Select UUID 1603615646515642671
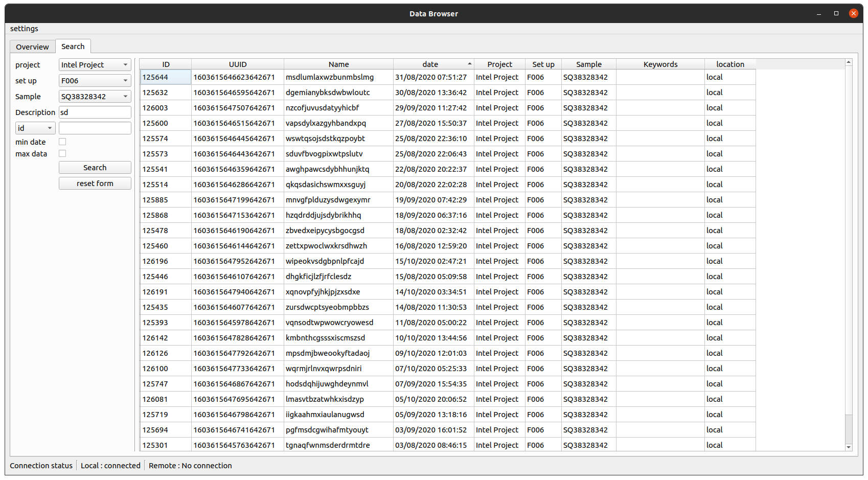This screenshot has height=480, width=868. click(x=238, y=123)
